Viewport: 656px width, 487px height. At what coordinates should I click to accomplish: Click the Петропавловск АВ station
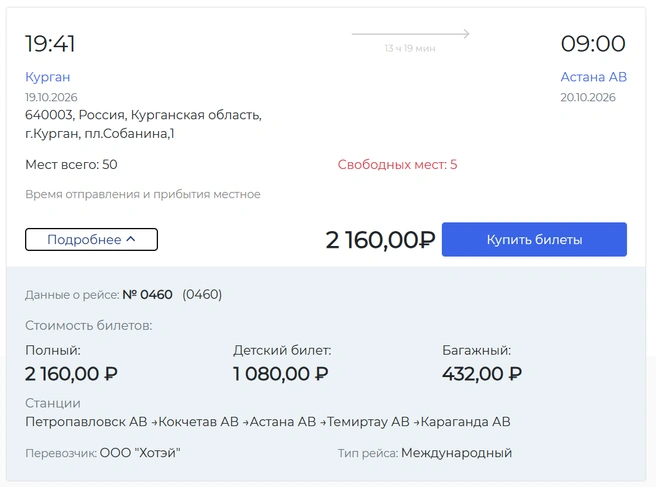86,422
